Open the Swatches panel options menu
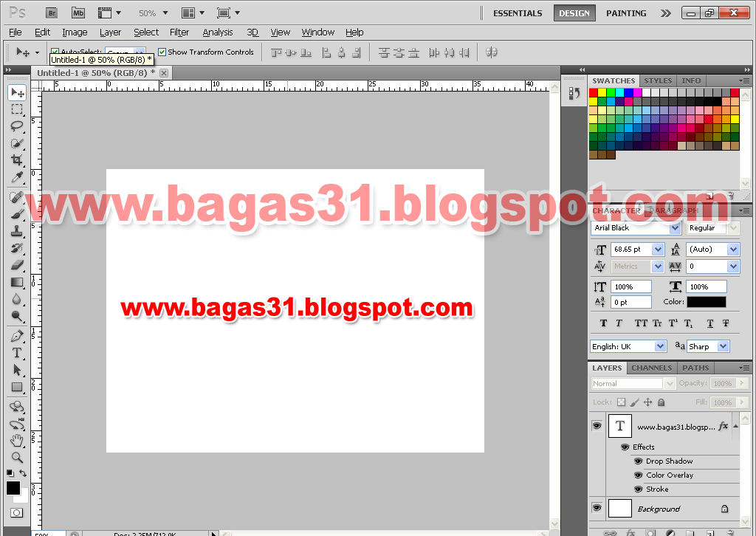 click(744, 80)
